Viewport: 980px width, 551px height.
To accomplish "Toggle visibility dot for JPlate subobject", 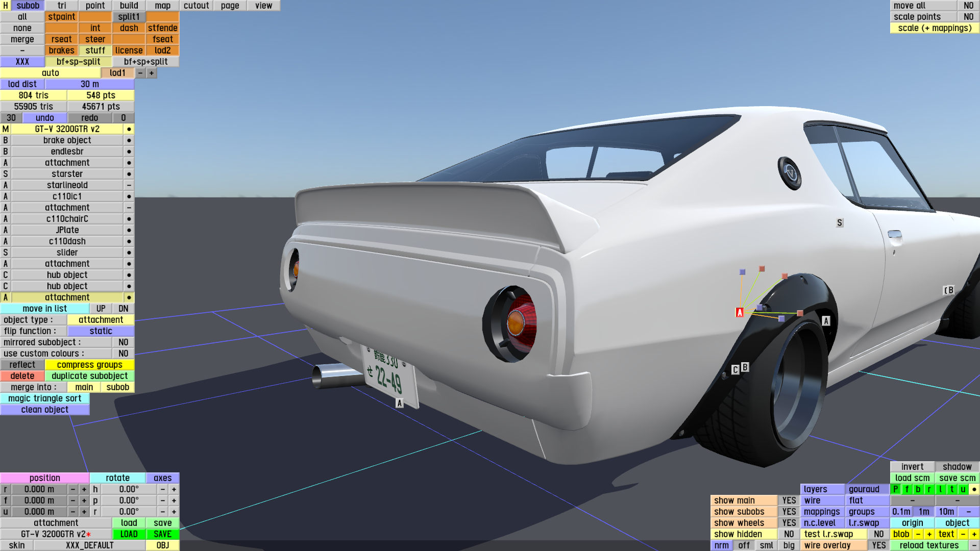I will point(129,230).
